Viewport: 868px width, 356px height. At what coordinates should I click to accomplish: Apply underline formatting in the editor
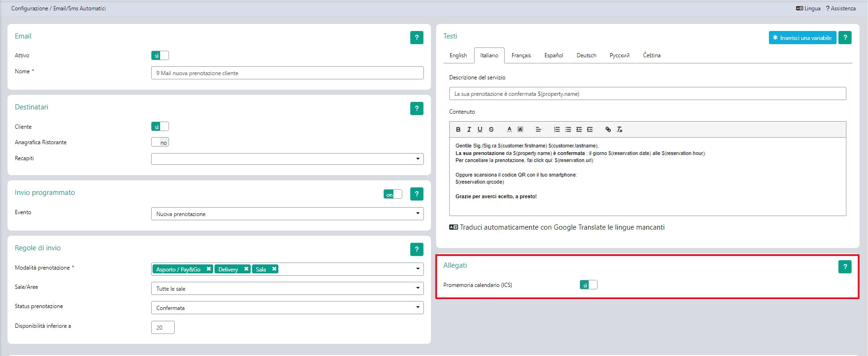[480, 130]
